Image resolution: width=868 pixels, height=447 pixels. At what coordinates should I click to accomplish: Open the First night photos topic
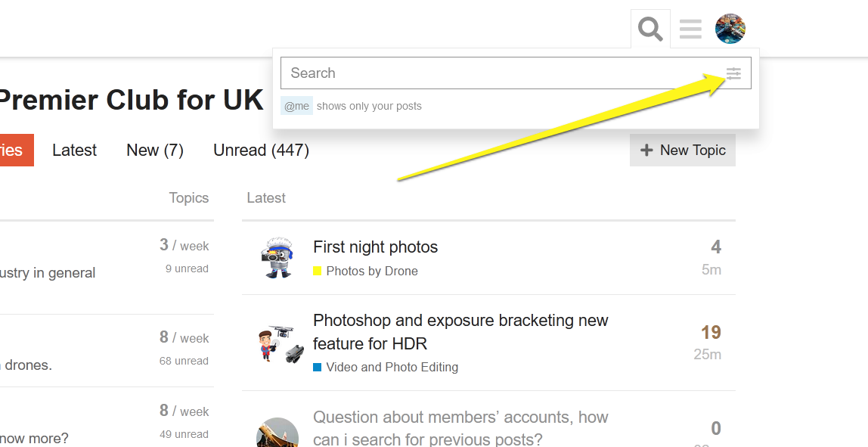click(x=375, y=247)
